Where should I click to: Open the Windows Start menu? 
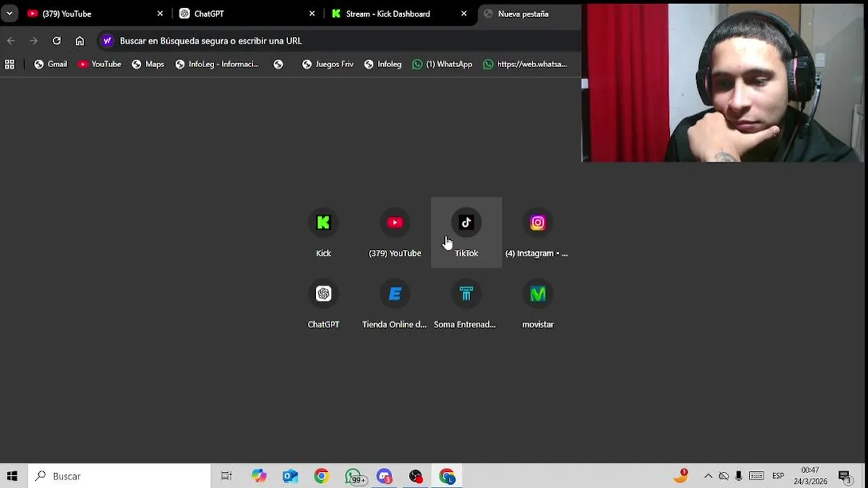(12, 476)
